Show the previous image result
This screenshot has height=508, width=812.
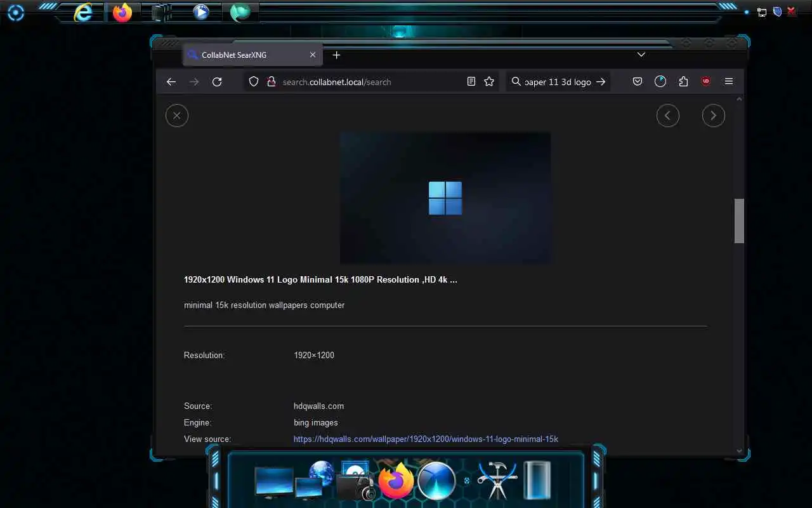pyautogui.click(x=668, y=116)
